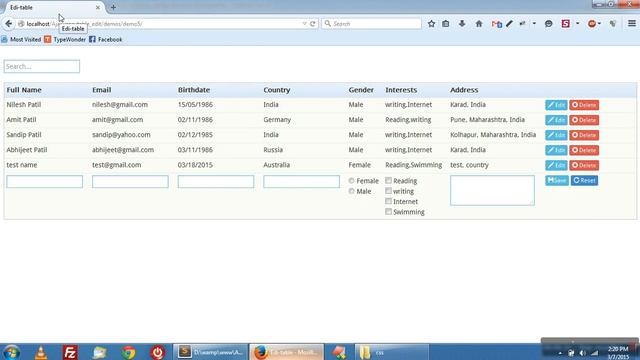Edit the Amit Patil row

pyautogui.click(x=556, y=120)
